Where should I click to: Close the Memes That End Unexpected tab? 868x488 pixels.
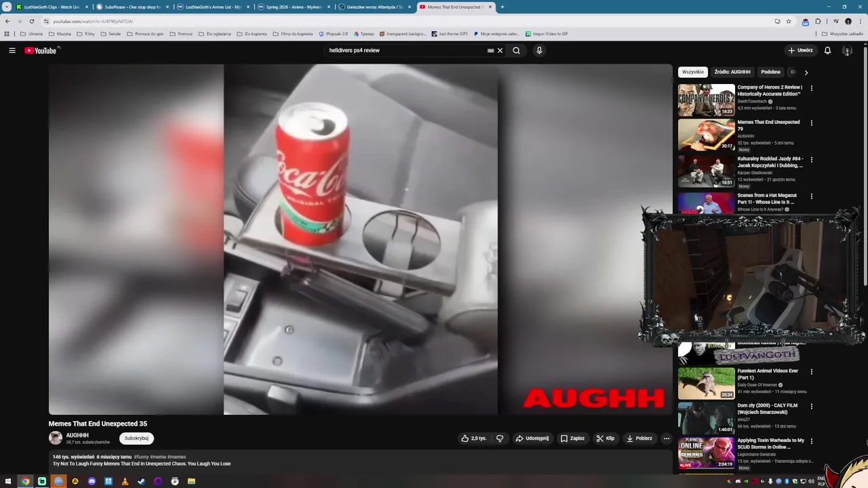pyautogui.click(x=490, y=7)
